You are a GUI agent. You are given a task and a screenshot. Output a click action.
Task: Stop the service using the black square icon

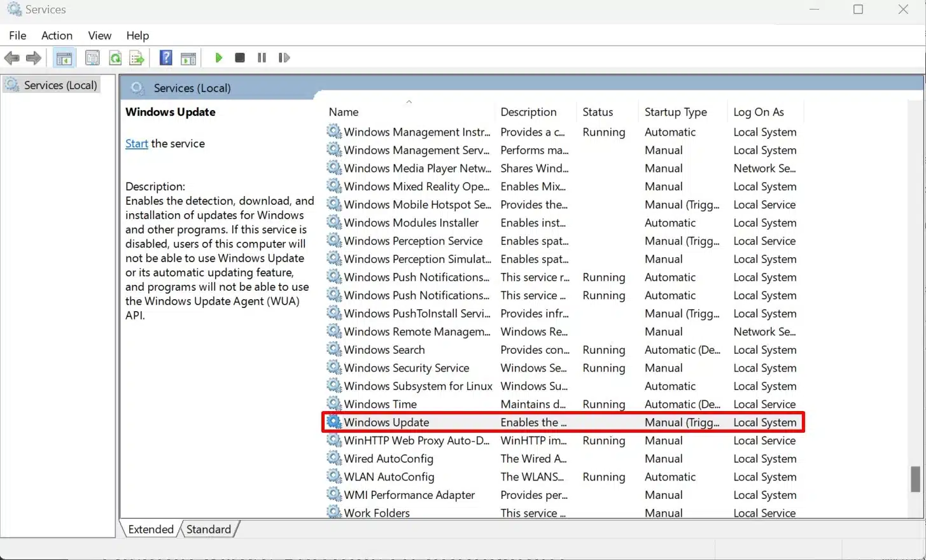[240, 57]
